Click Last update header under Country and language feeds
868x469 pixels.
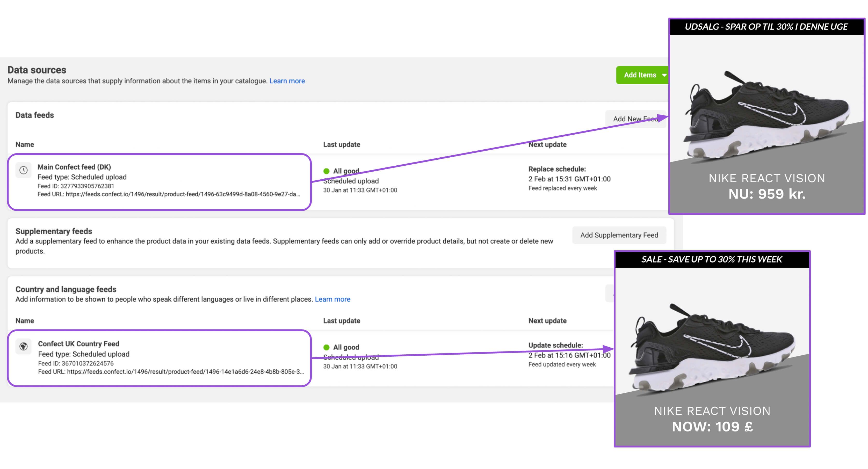coord(342,320)
